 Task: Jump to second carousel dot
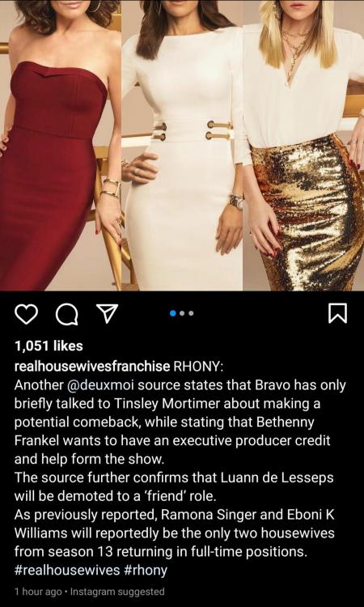[x=183, y=313]
